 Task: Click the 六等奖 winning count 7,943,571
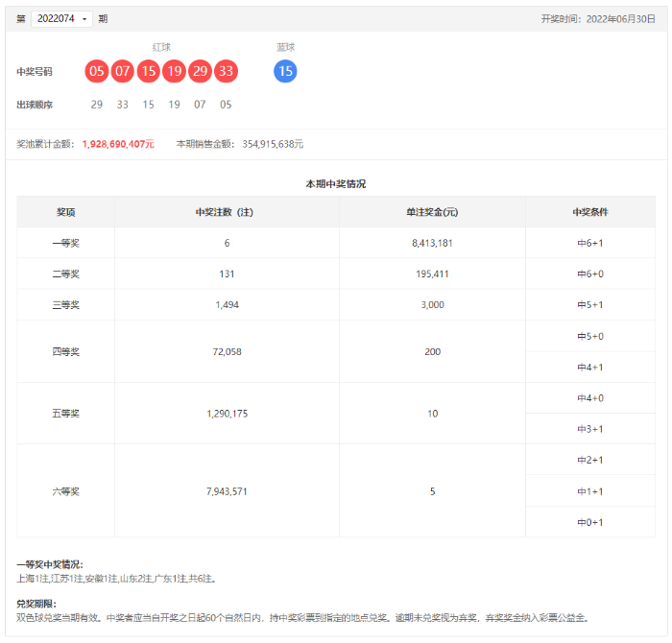pyautogui.click(x=227, y=491)
